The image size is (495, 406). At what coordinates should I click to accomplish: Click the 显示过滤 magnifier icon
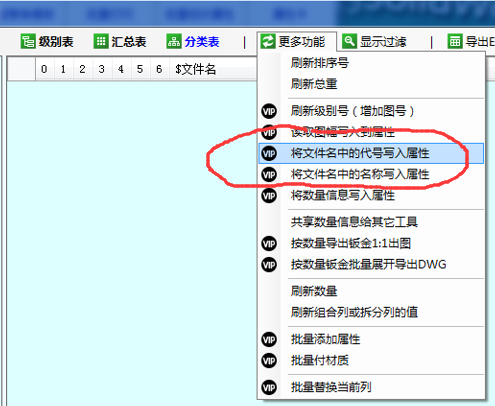350,42
